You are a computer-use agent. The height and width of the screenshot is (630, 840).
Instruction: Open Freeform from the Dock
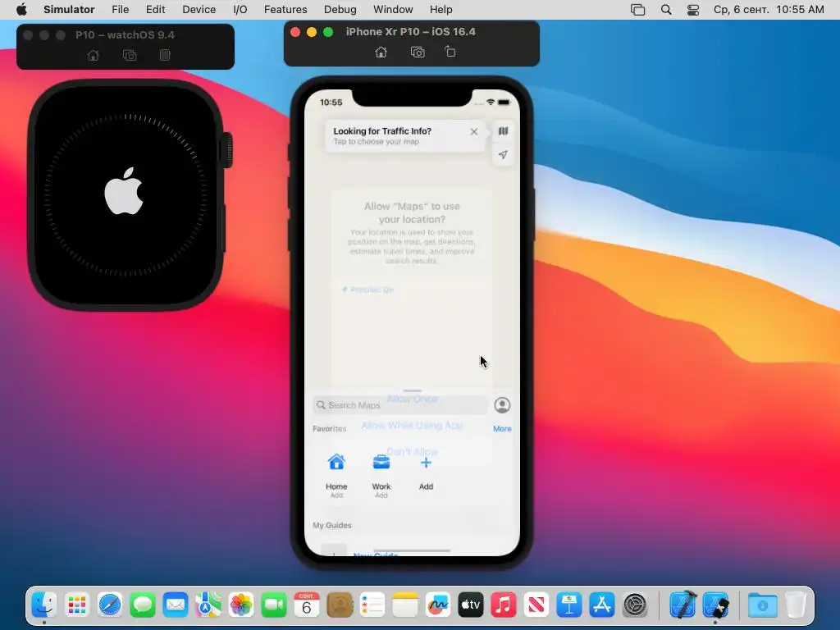click(438, 605)
